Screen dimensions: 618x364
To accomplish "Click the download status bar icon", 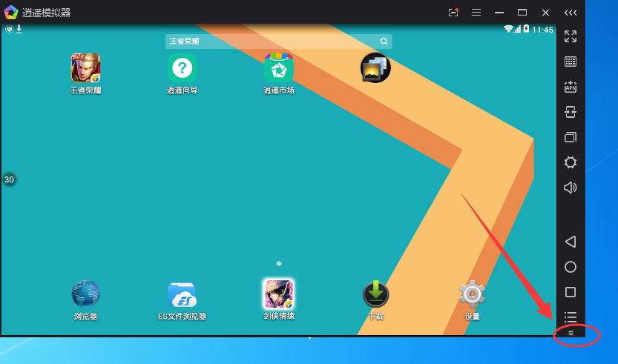I will 19,29.
